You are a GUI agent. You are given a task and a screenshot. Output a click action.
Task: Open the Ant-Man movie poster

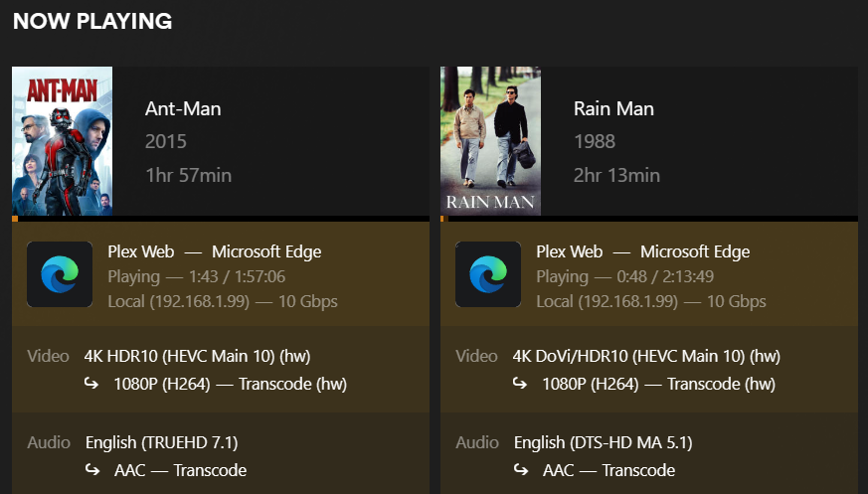click(x=62, y=141)
